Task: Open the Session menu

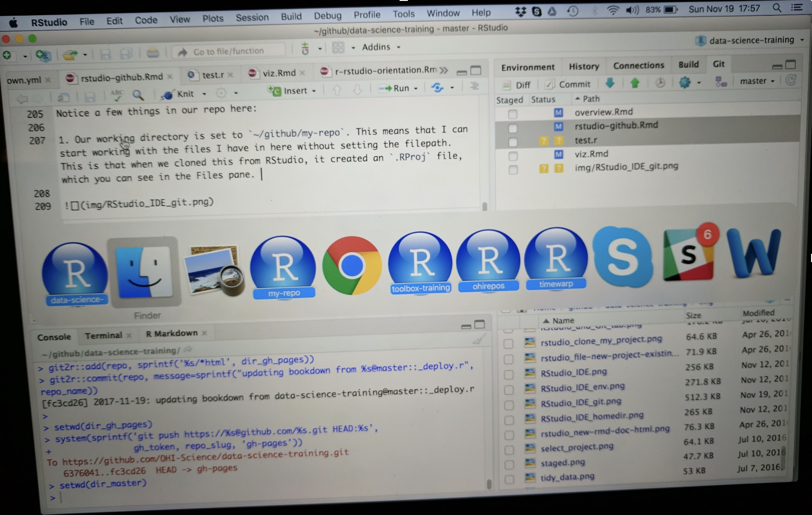Action: (x=252, y=17)
